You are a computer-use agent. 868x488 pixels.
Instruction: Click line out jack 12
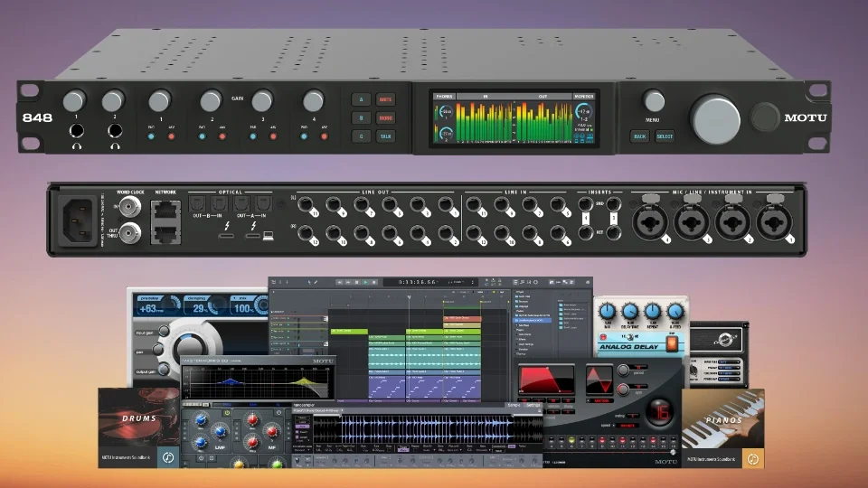(x=305, y=233)
